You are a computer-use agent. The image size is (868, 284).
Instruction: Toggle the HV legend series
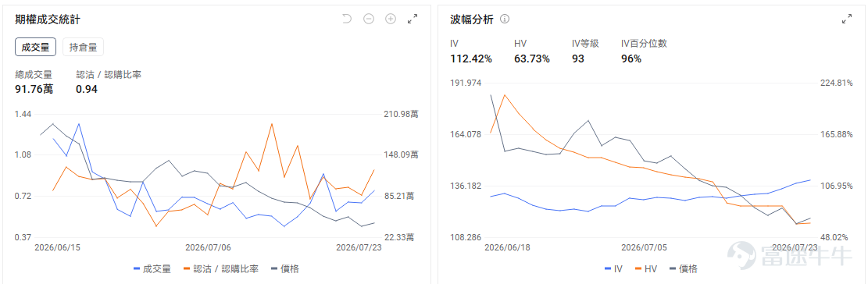point(646,269)
